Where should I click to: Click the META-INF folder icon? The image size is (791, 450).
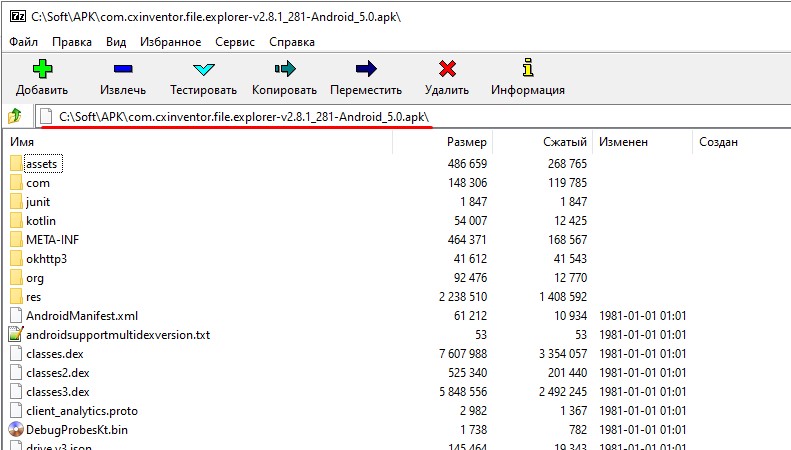[x=16, y=240]
